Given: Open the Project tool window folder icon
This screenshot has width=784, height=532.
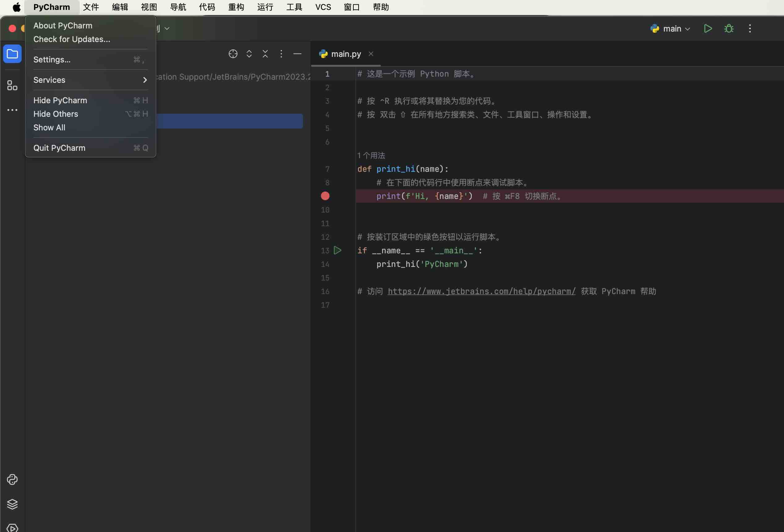Looking at the screenshot, I should 12,54.
